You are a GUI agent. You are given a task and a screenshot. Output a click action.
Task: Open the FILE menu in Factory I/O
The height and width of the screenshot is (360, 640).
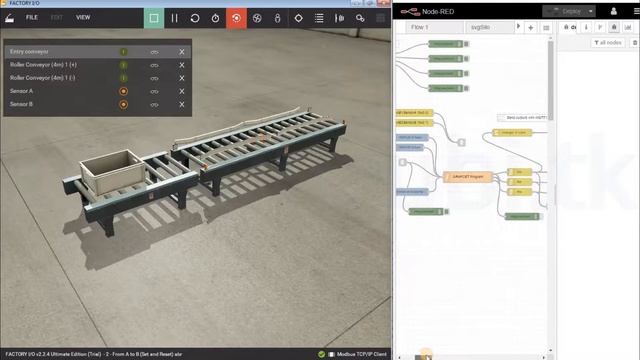pos(32,18)
